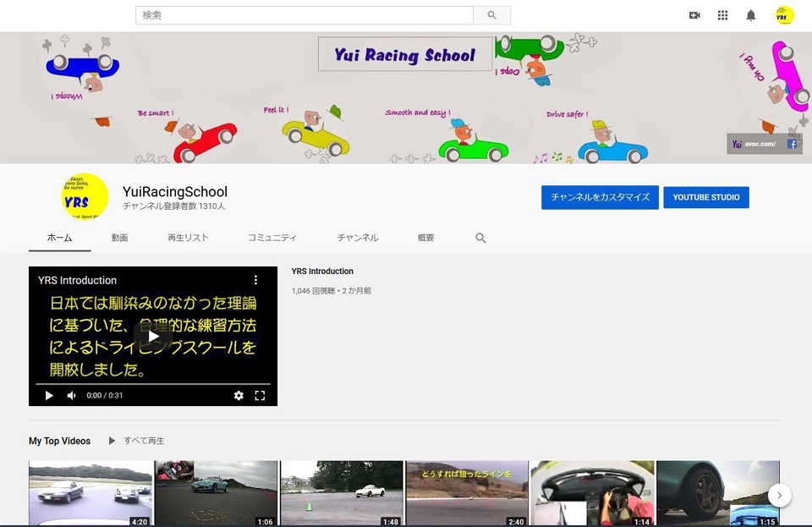Viewport: 812px width, 527px height.
Task: Search within channel using magnifier icon
Action: (x=480, y=239)
